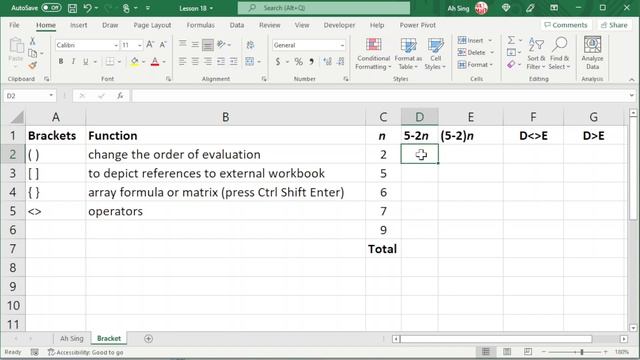
Task: Click the Comma Style icon
Action: 311,62
